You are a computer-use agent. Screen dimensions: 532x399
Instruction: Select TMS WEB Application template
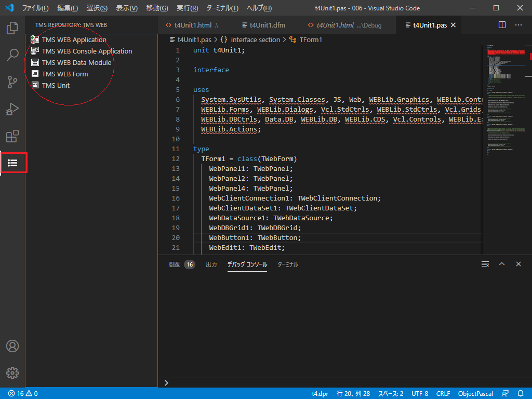[x=74, y=39]
